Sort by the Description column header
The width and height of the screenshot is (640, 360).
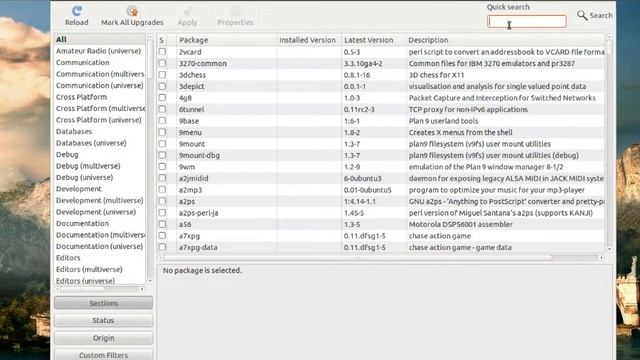pyautogui.click(x=505, y=40)
